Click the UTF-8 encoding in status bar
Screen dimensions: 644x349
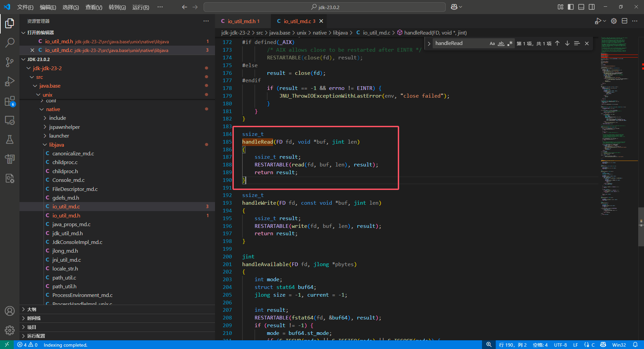[x=560, y=345]
